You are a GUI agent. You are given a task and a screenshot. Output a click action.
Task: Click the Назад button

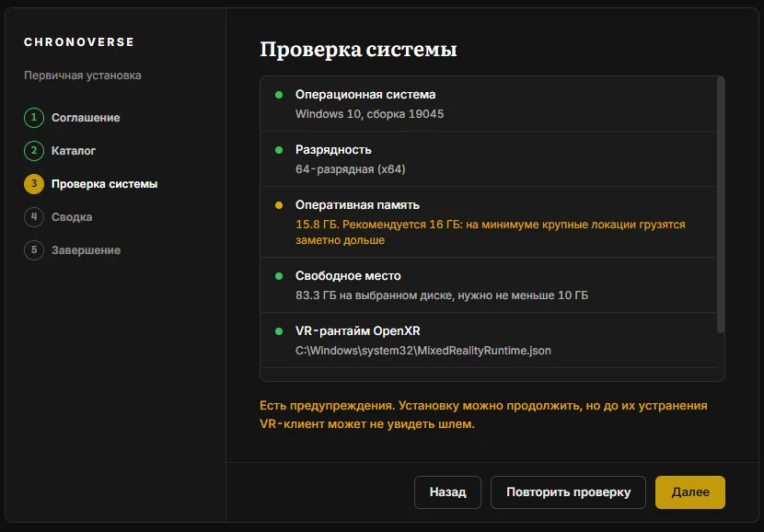[447, 492]
